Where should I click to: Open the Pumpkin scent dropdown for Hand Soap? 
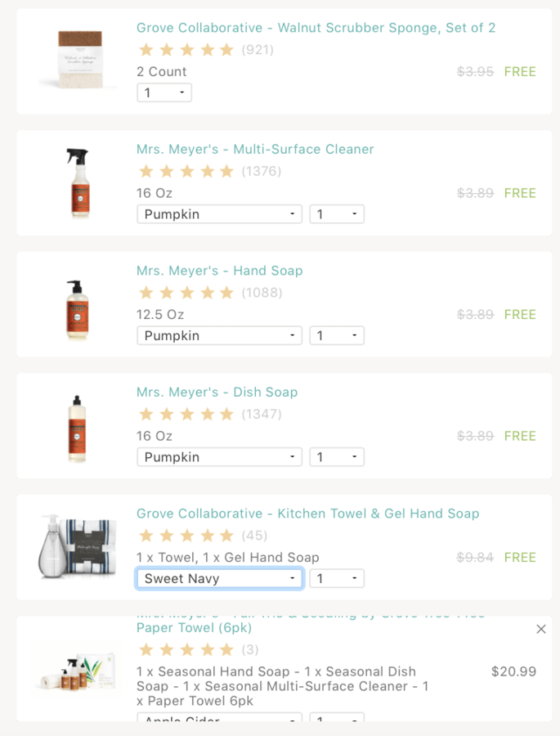(219, 335)
